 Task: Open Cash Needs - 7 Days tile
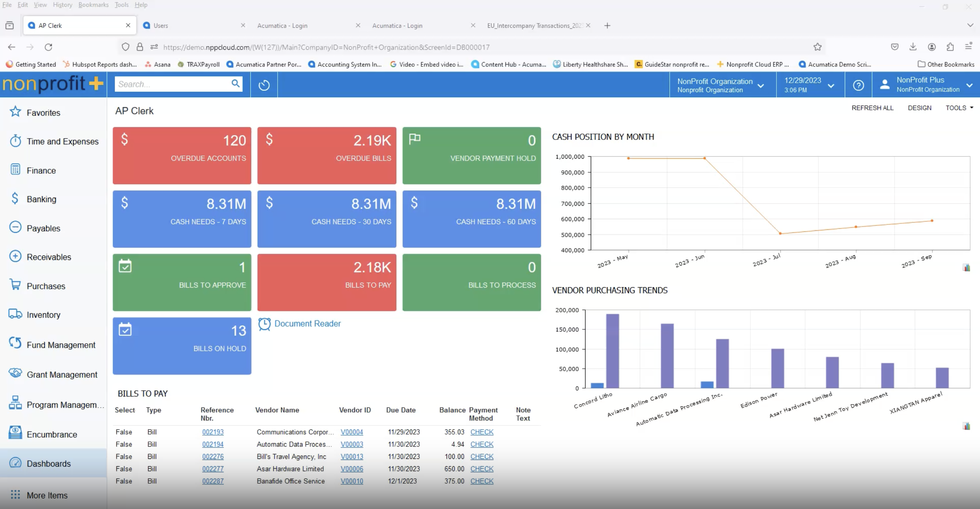[182, 219]
